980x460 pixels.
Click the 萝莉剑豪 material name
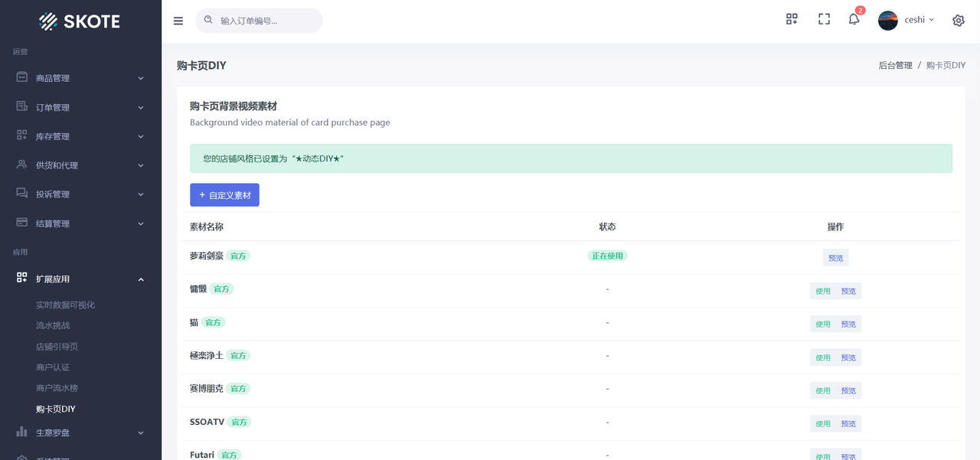(207, 256)
